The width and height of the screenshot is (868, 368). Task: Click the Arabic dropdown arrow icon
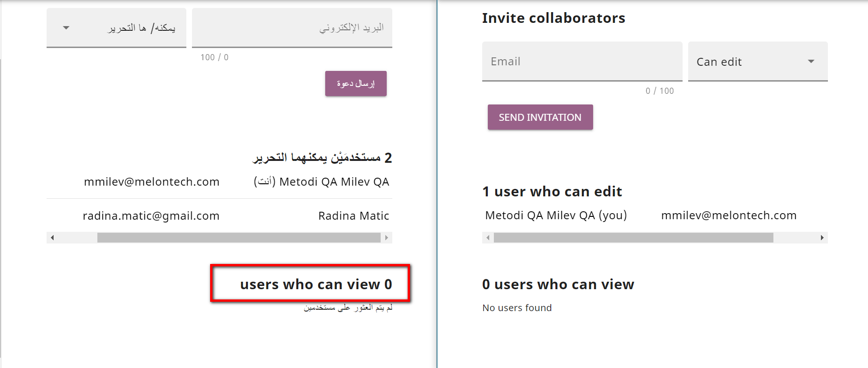click(x=66, y=28)
